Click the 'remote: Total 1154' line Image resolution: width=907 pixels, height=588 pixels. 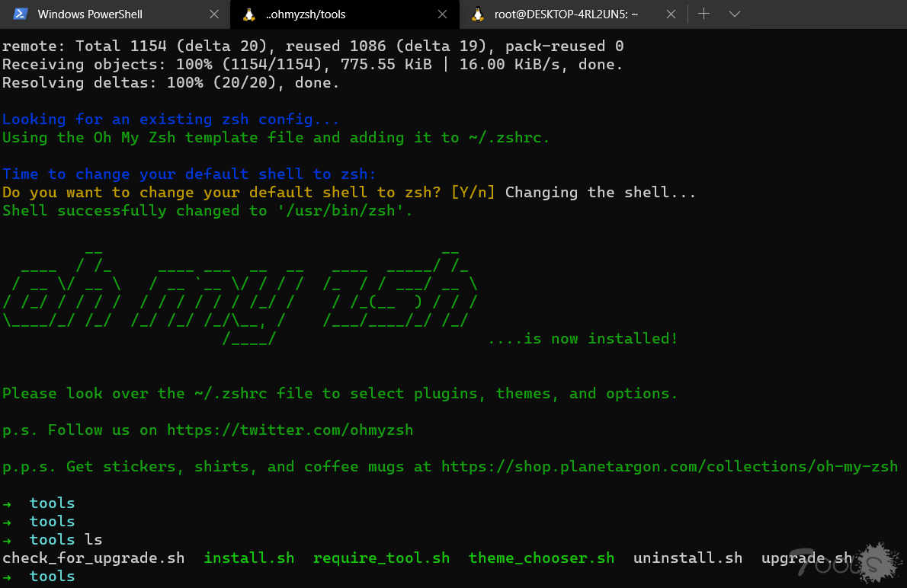313,46
